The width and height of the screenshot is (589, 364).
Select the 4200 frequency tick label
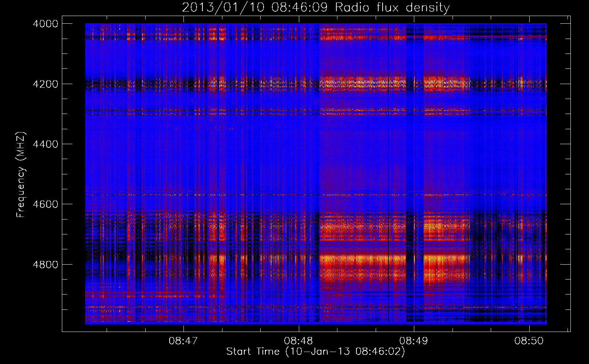pos(46,84)
